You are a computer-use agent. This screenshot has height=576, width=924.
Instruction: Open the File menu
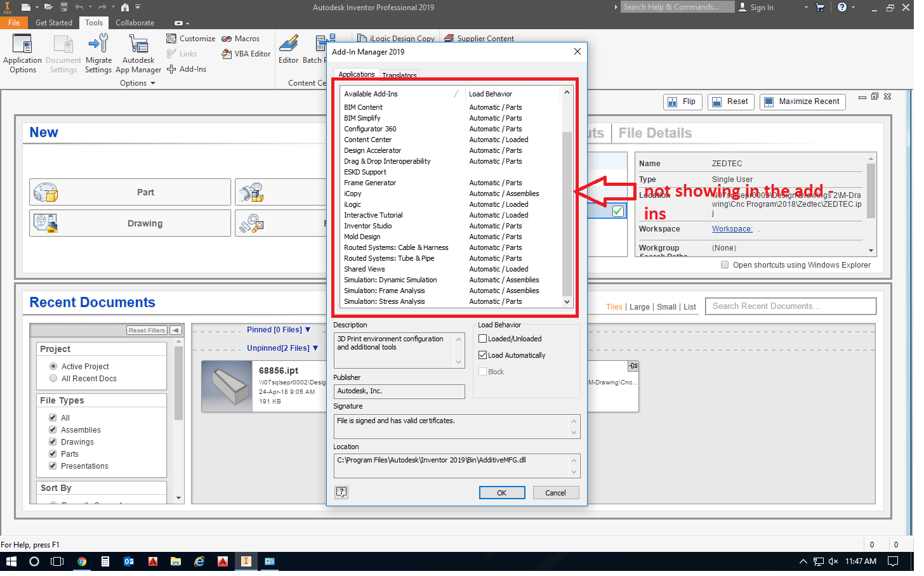(x=14, y=23)
